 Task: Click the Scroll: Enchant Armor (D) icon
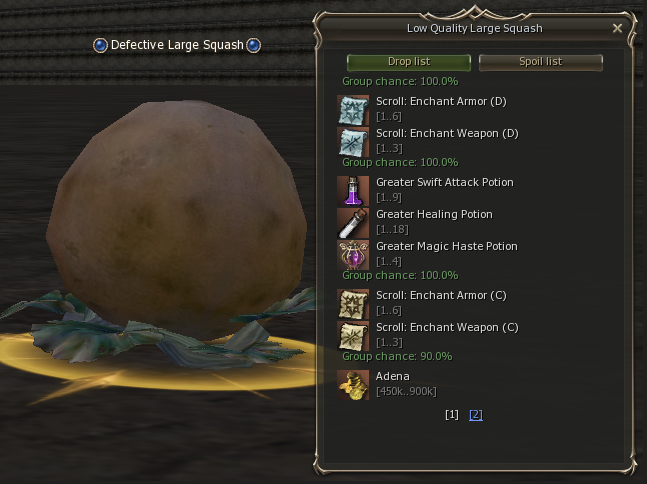(353, 110)
